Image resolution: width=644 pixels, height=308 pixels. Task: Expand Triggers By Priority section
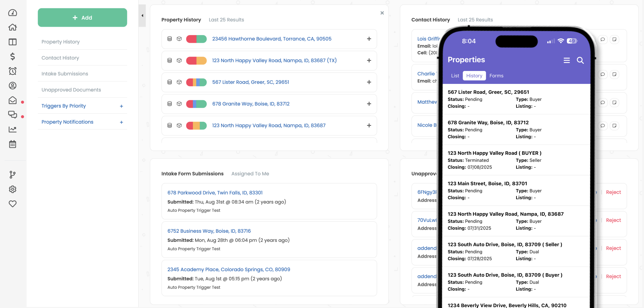pos(121,106)
